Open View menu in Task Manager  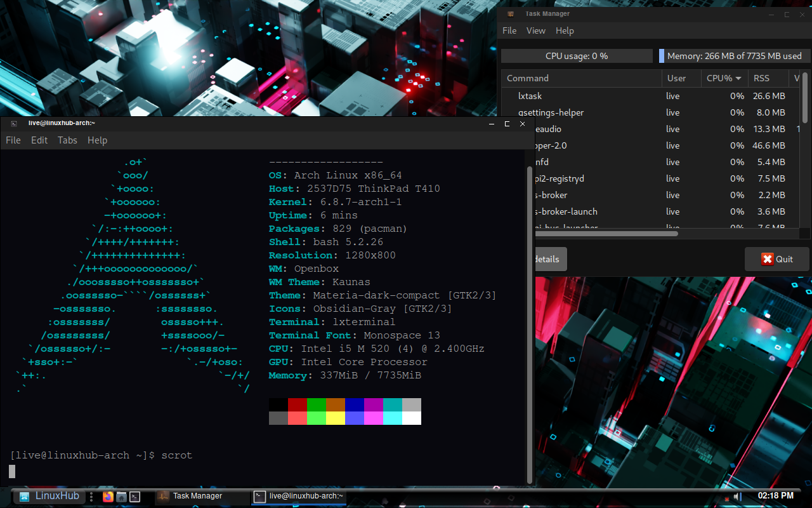[536, 30]
